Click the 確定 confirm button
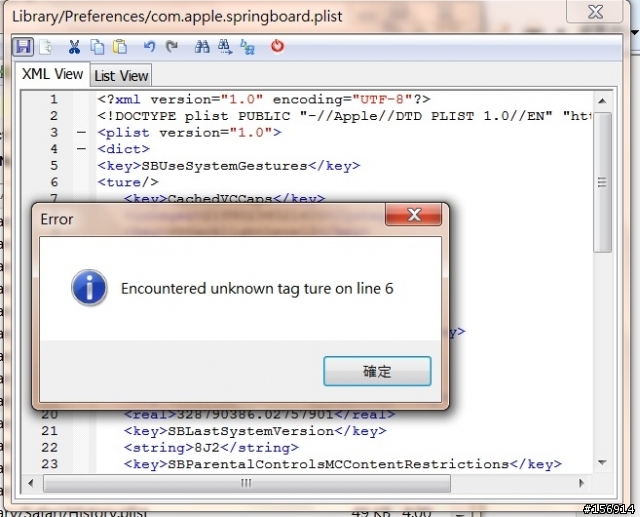Screen dimensions: 640x517 377,371
